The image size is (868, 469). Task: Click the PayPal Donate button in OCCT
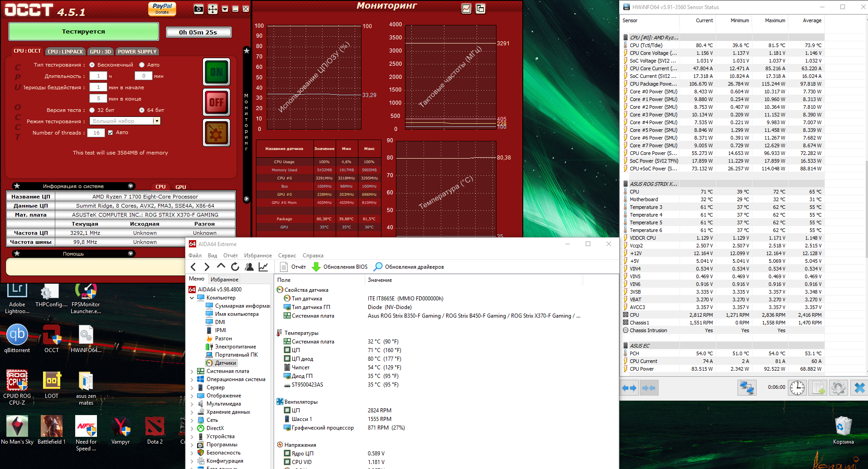tap(162, 9)
